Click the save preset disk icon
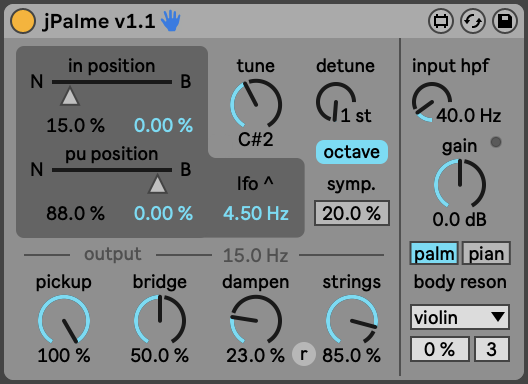 505,21
